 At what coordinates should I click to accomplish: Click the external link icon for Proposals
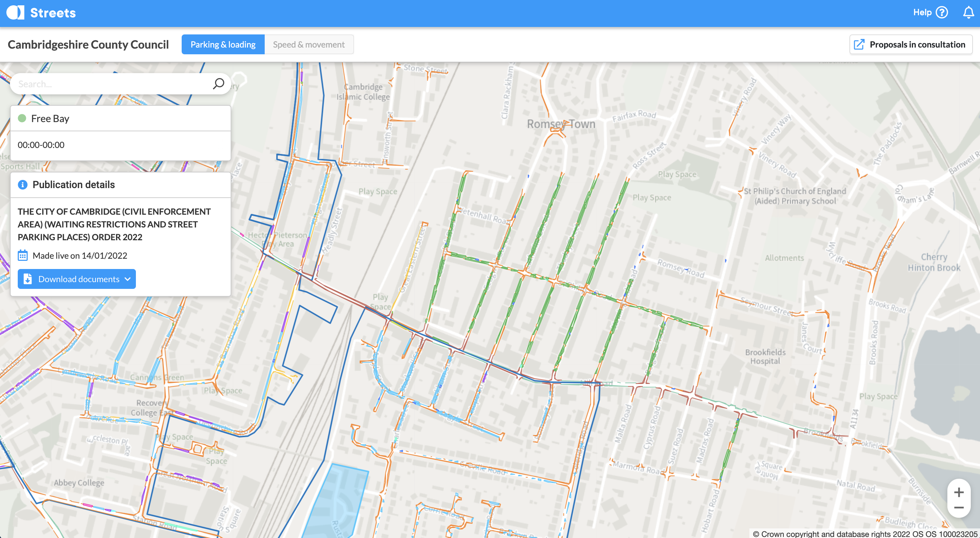pyautogui.click(x=859, y=44)
